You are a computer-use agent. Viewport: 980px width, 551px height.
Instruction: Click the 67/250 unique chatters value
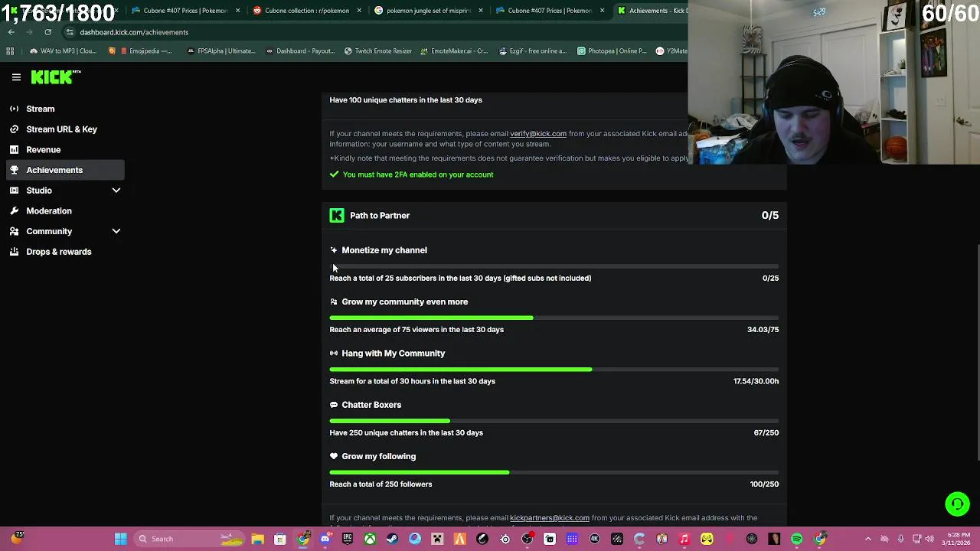[x=766, y=432]
